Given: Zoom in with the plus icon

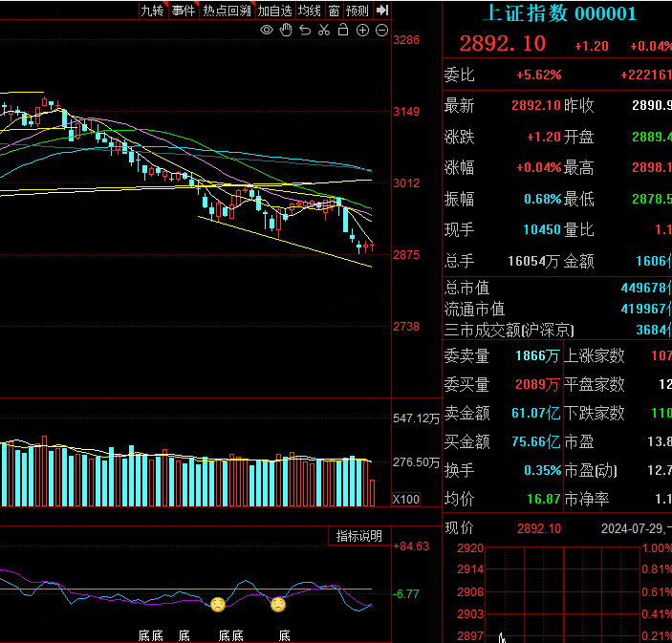Looking at the screenshot, I should [x=362, y=31].
